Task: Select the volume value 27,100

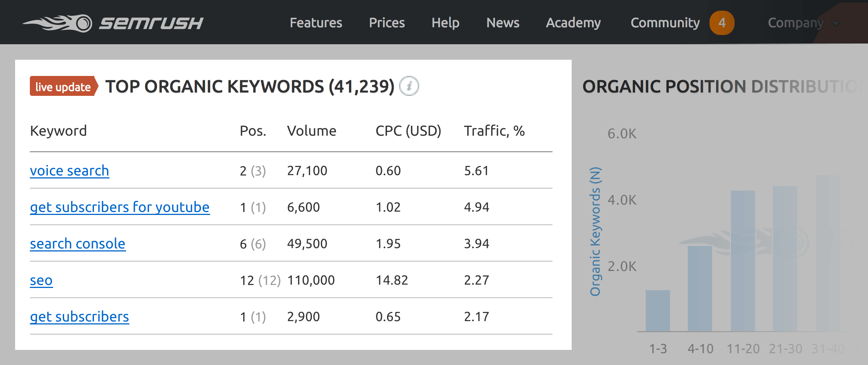Action: [307, 171]
